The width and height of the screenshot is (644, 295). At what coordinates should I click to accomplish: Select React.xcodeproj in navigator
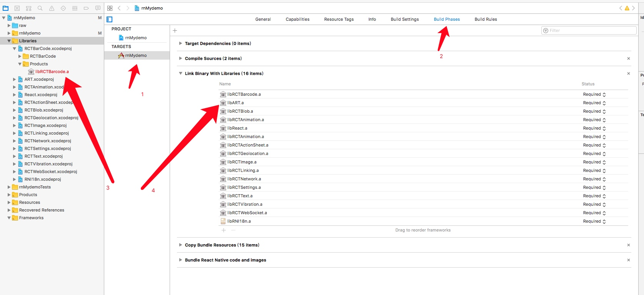point(41,95)
